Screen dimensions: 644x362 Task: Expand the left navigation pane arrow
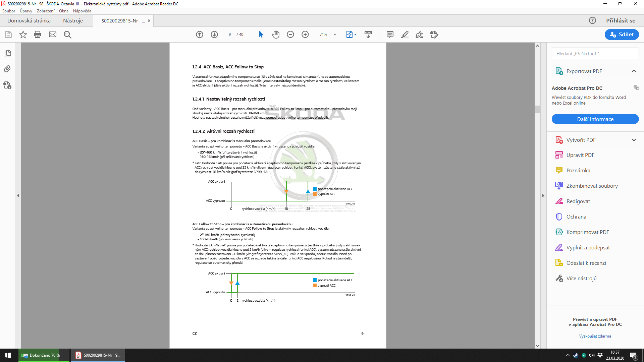tap(18, 195)
